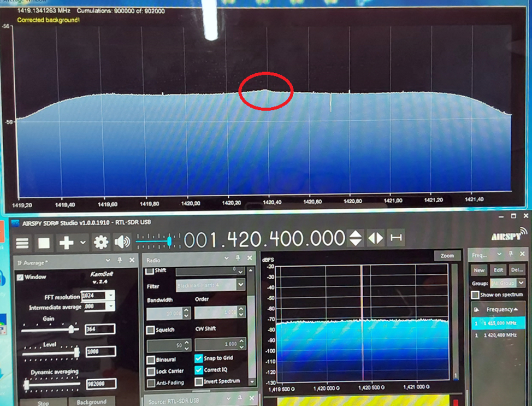Click the Stop button in IF Average

click(x=43, y=402)
